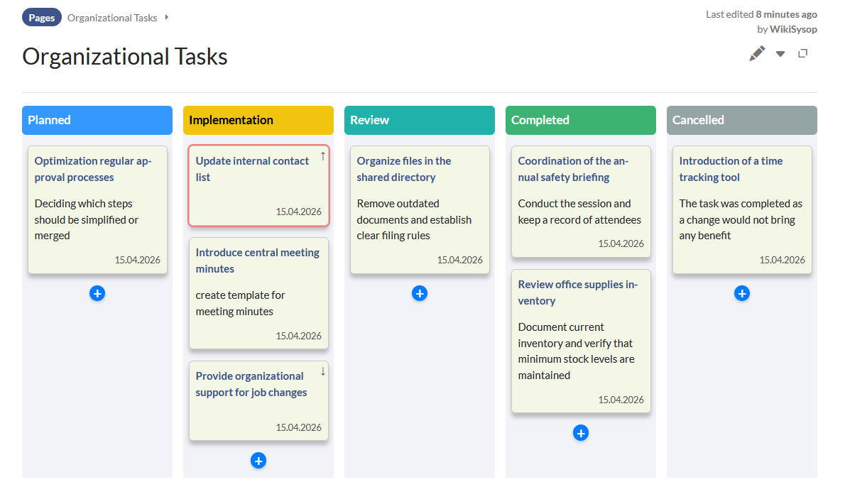Add a card to Planned column
Screen dimensions: 845x504
97,293
